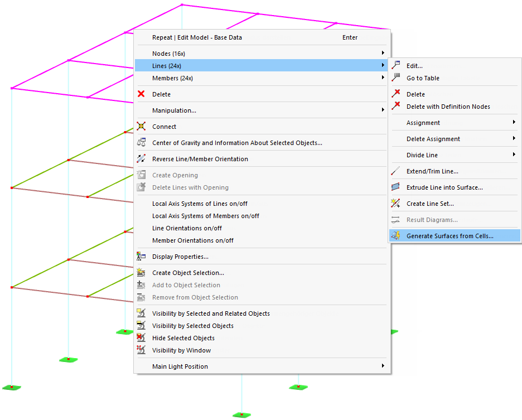522x420 pixels.
Task: Expand the Main Light Position submenu arrow
Action: pos(383,366)
